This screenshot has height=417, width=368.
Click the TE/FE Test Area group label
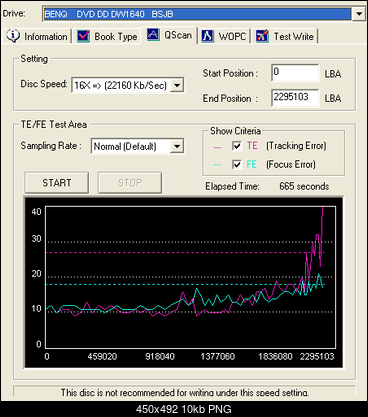coord(54,124)
